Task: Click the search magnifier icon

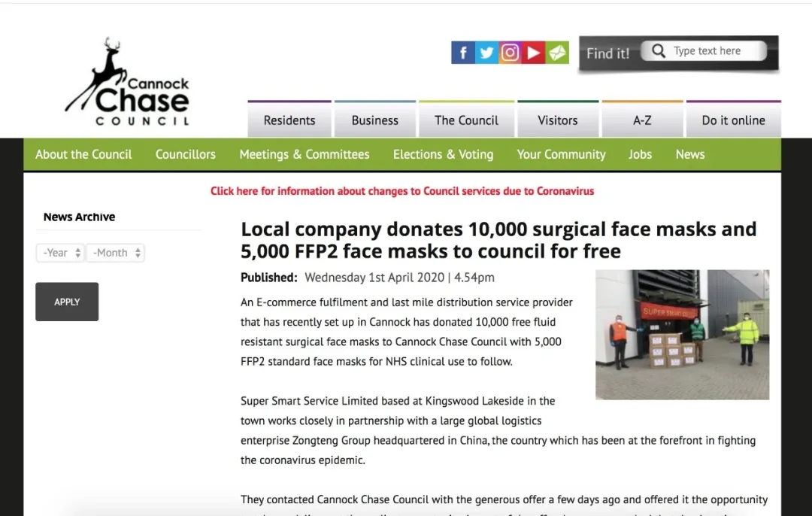Action: tap(658, 50)
